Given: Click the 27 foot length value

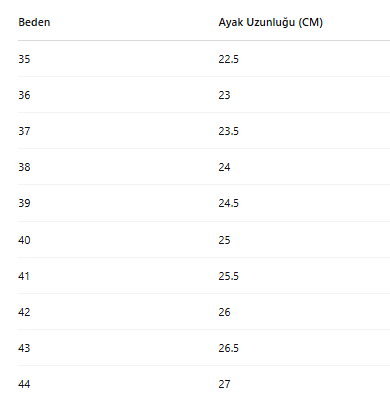Looking at the screenshot, I should pos(224,384).
